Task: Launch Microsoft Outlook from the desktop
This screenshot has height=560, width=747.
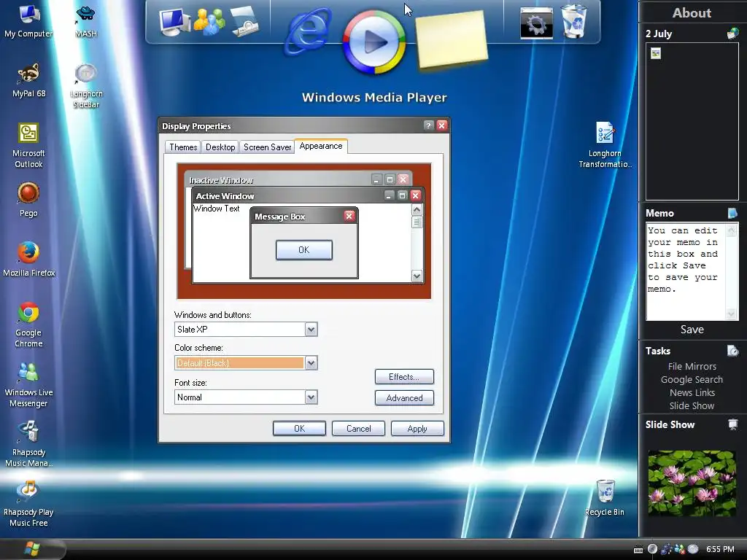Action: click(x=28, y=145)
